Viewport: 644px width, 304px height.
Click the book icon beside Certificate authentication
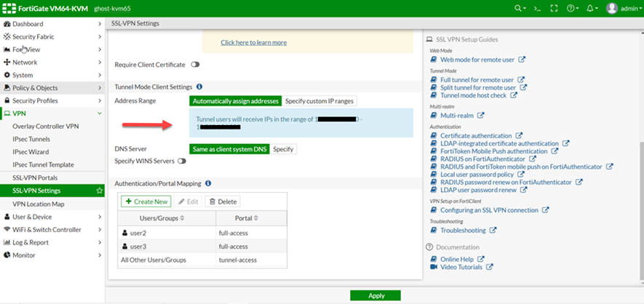click(x=433, y=135)
